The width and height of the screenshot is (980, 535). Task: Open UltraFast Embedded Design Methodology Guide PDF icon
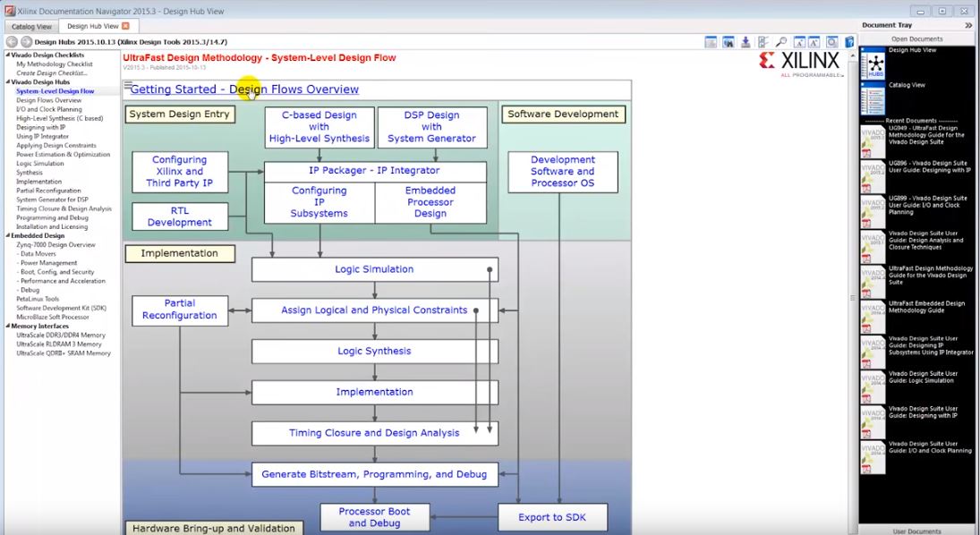point(873,317)
